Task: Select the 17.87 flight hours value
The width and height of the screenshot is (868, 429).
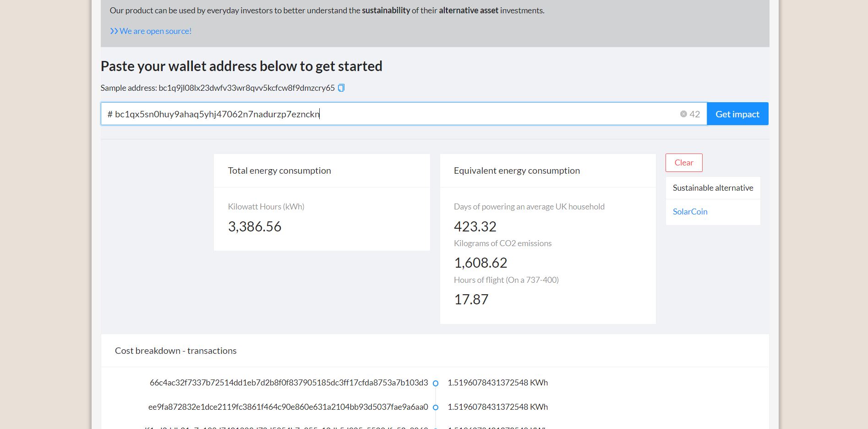Action: coord(471,299)
